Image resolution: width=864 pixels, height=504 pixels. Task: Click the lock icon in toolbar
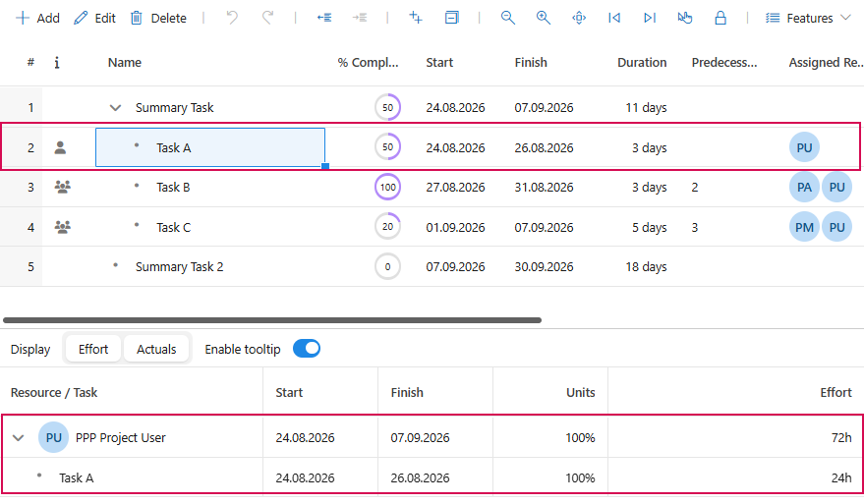click(x=720, y=19)
